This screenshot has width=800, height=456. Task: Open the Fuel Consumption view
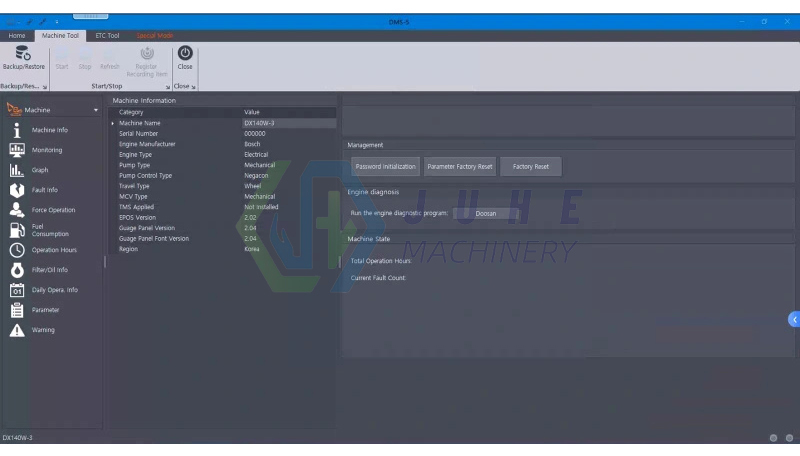click(x=17, y=230)
